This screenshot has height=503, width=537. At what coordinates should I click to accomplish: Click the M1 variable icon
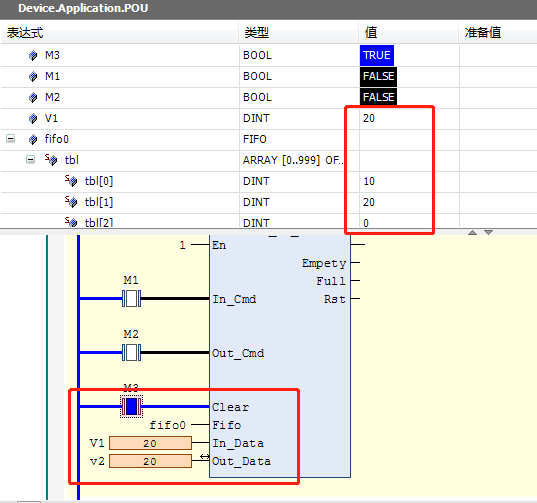pyautogui.click(x=33, y=76)
